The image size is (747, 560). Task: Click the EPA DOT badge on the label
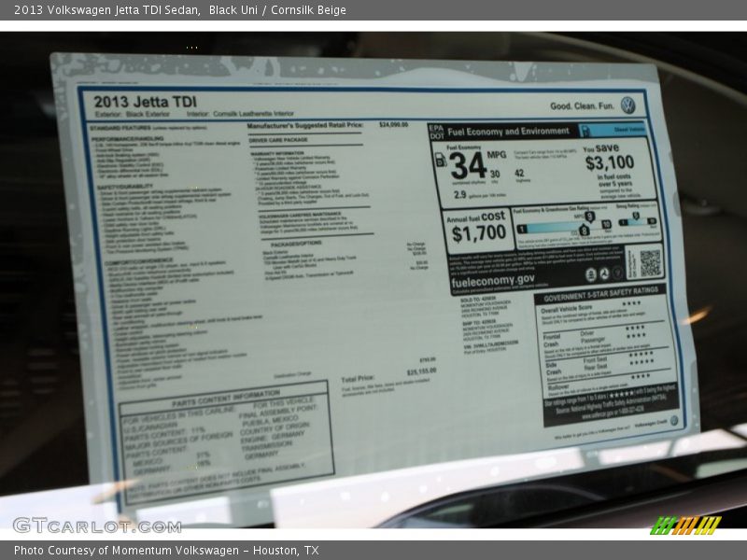click(435, 132)
